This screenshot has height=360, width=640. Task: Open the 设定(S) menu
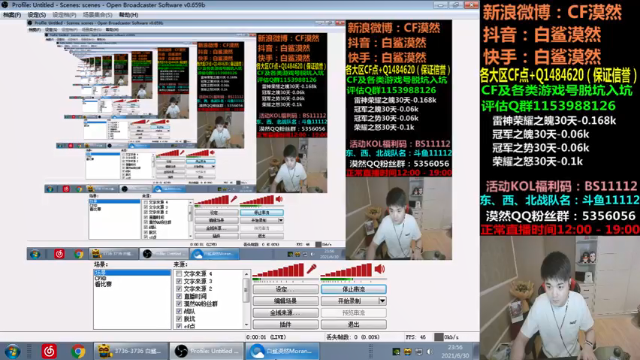(x=37, y=15)
